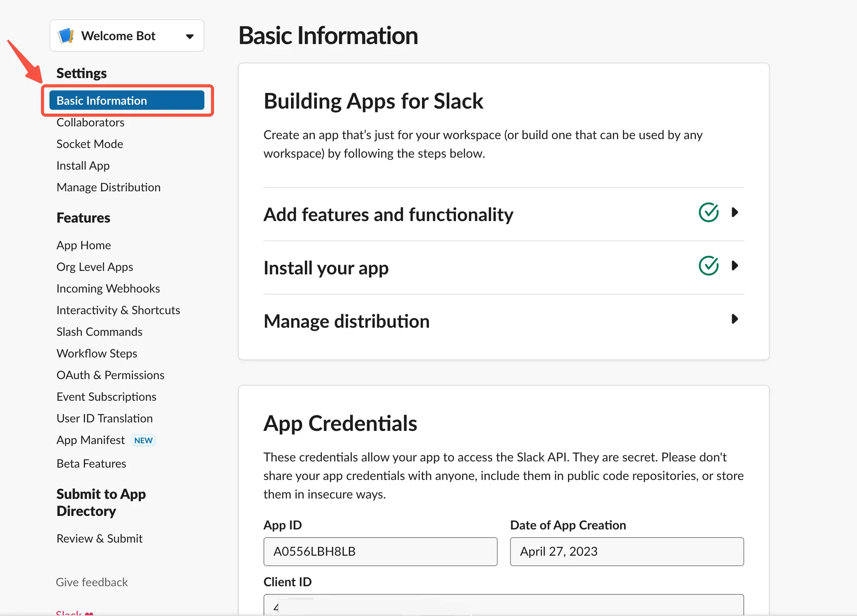Click the Features sidebar heading
This screenshot has width=857, height=616.
pos(83,218)
